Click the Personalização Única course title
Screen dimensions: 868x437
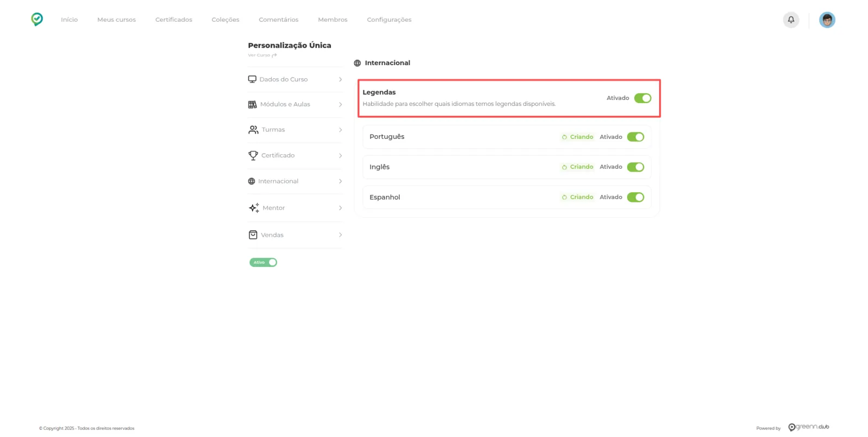click(290, 46)
